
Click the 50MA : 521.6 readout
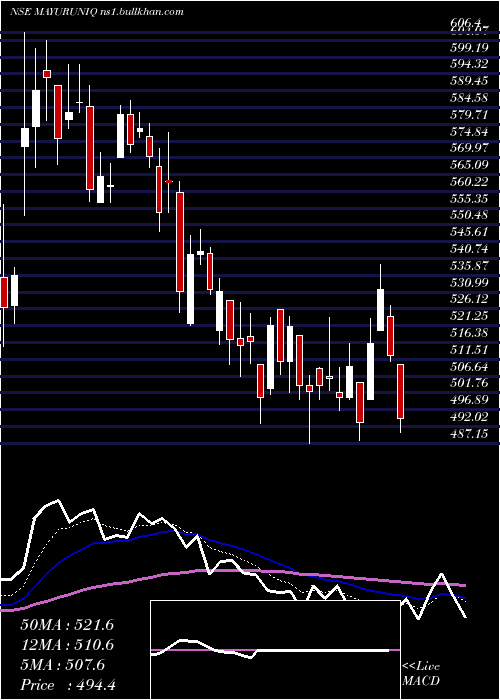coord(67,625)
